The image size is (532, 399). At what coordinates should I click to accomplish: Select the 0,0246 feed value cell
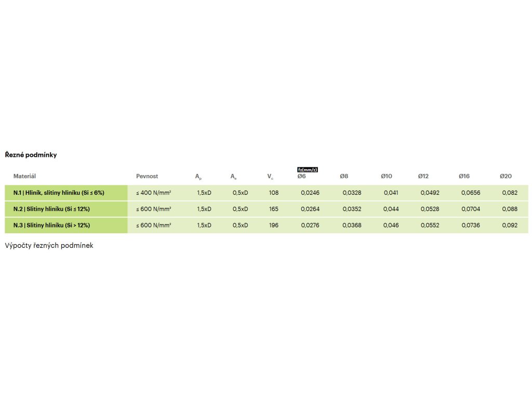[310, 193]
